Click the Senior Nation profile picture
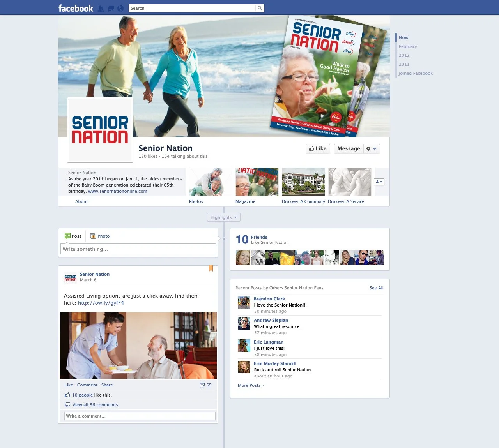The width and height of the screenshot is (499, 448). click(x=100, y=130)
